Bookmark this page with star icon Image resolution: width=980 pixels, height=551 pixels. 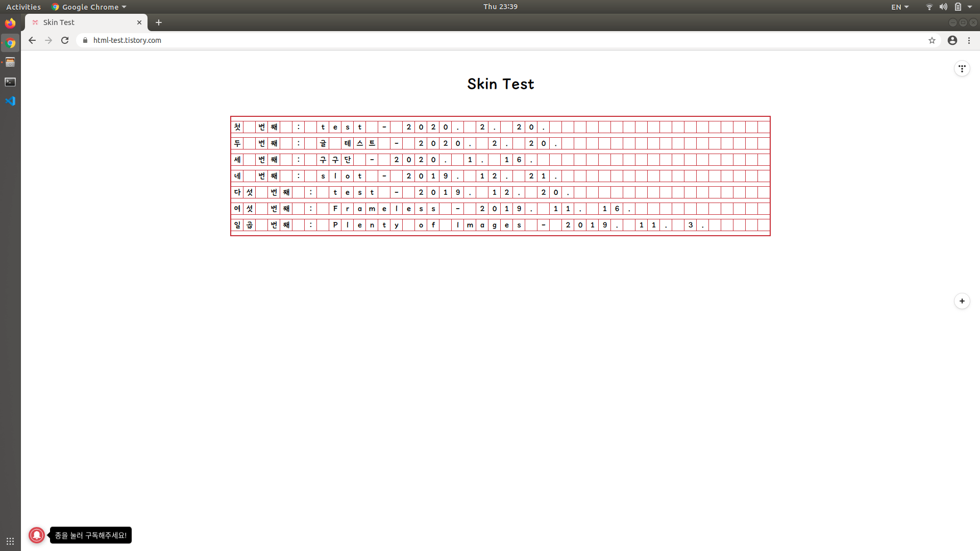(x=932, y=40)
